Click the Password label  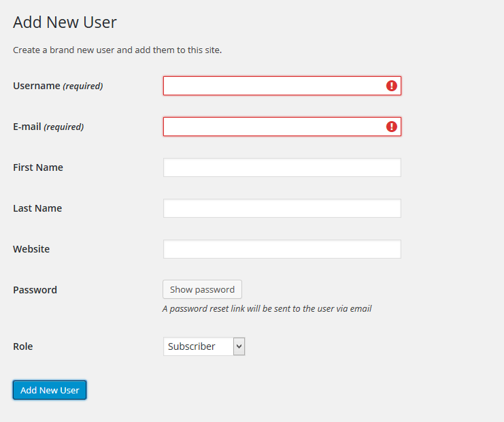(x=35, y=290)
